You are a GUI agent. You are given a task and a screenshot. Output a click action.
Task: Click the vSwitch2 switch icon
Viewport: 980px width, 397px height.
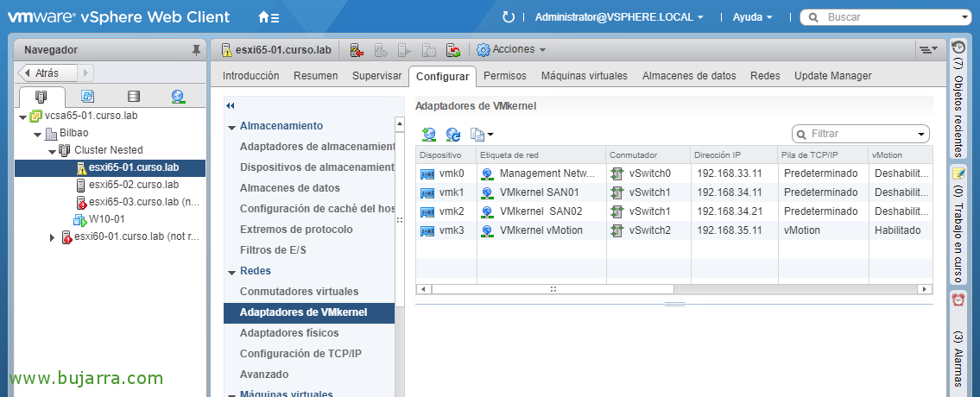point(616,230)
